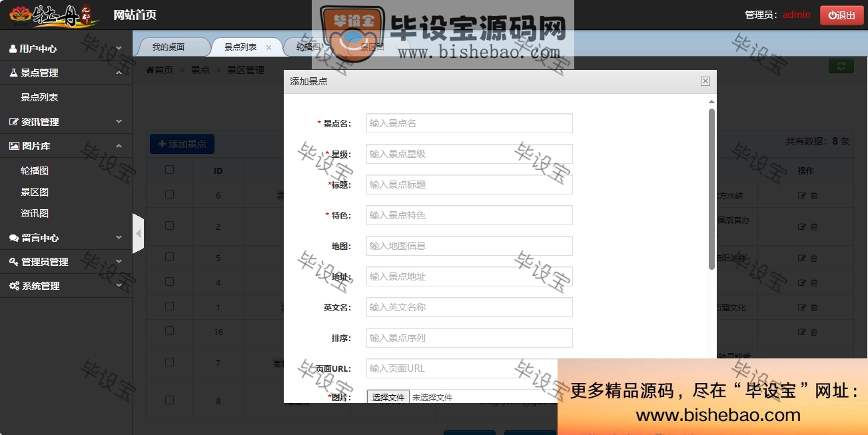Focus the 星级 input field
Image resolution: width=868 pixels, height=435 pixels.
470,154
